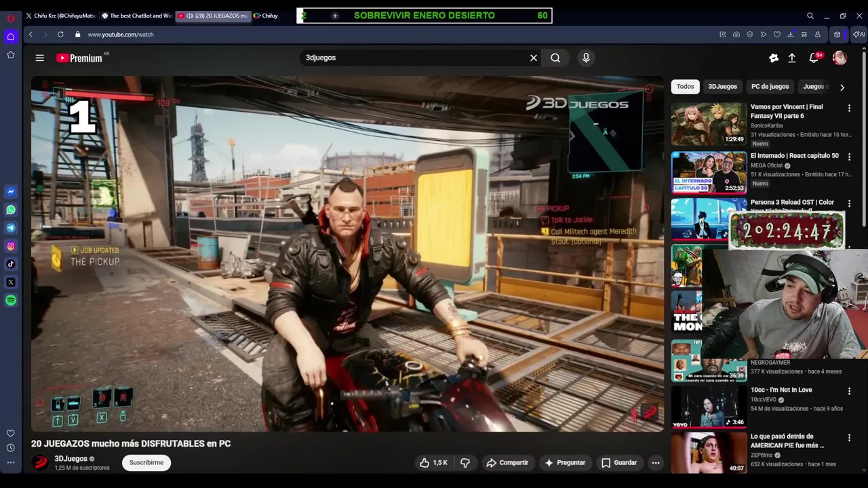This screenshot has height=488, width=868.
Task: Open the Opera sidebar home icon
Action: (x=11, y=37)
